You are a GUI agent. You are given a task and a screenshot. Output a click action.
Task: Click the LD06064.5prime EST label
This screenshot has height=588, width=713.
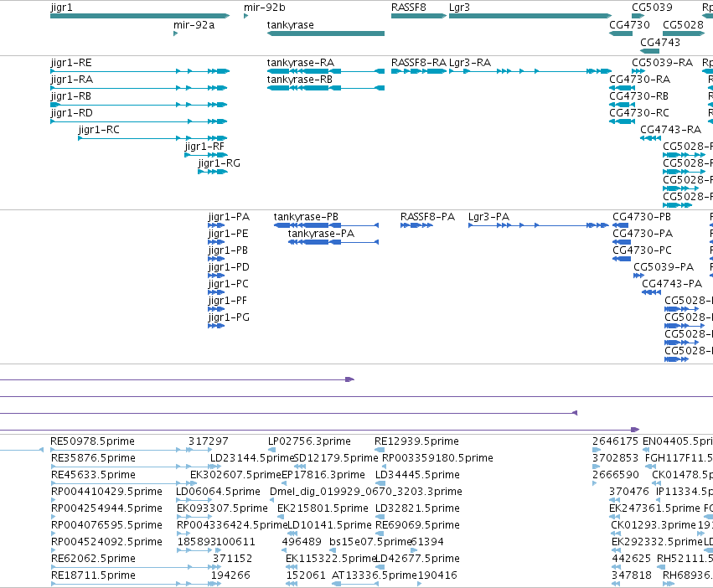[219, 492]
